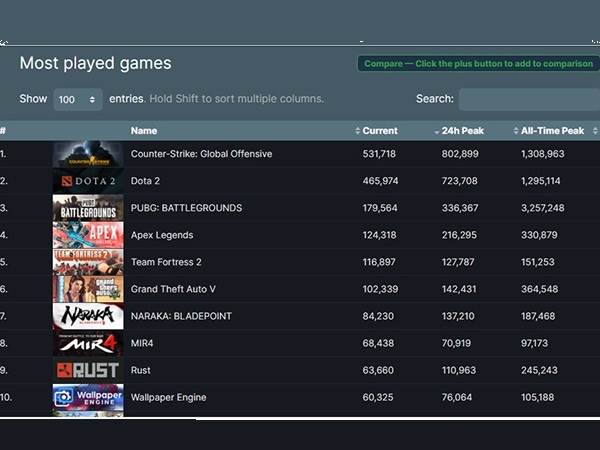Click the Grand Theft Auto V thumbnail
This screenshot has height=450, width=600.
[x=88, y=289]
